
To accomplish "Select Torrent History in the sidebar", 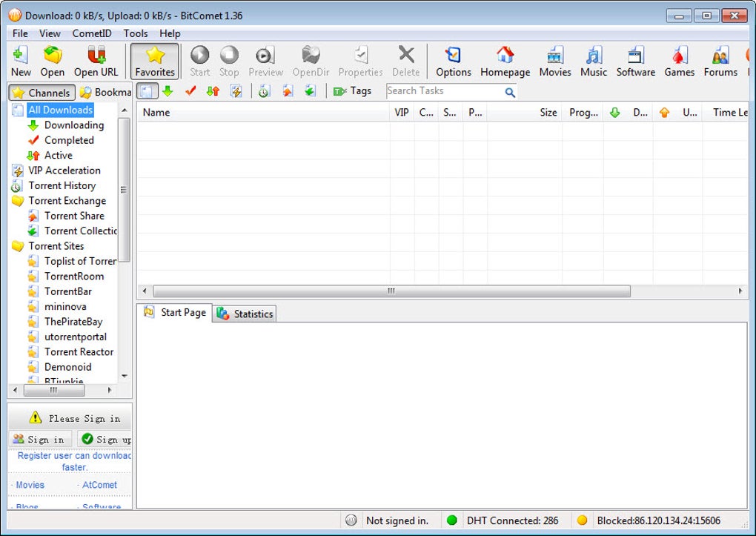I will coord(62,186).
